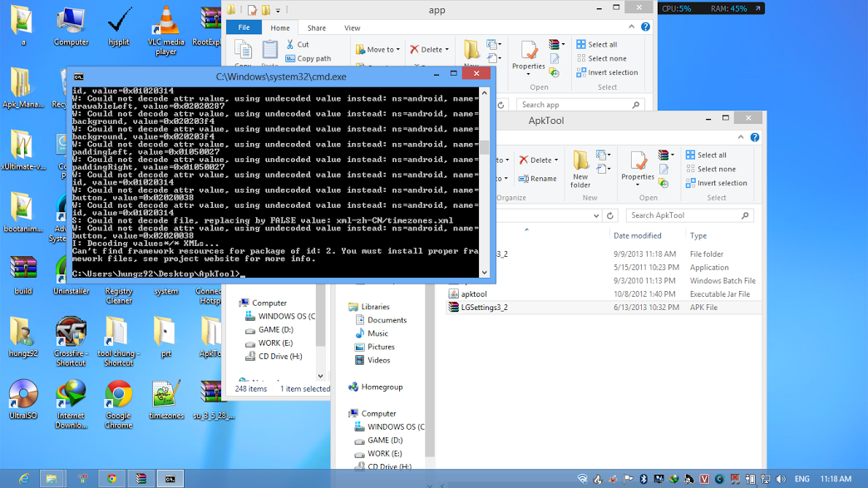Click the help question mark in ApkTool
Image resolution: width=868 pixels, height=488 pixels.
click(755, 137)
